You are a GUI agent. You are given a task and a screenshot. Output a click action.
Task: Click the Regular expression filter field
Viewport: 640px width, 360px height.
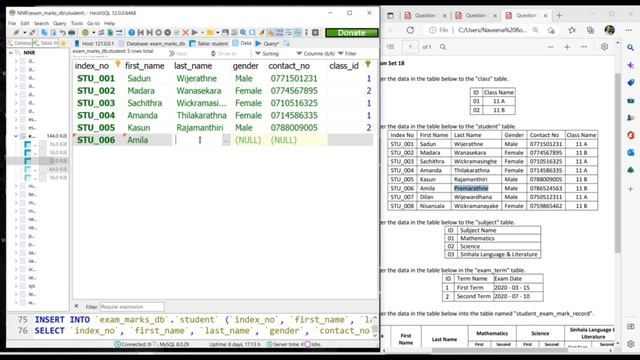click(132, 307)
